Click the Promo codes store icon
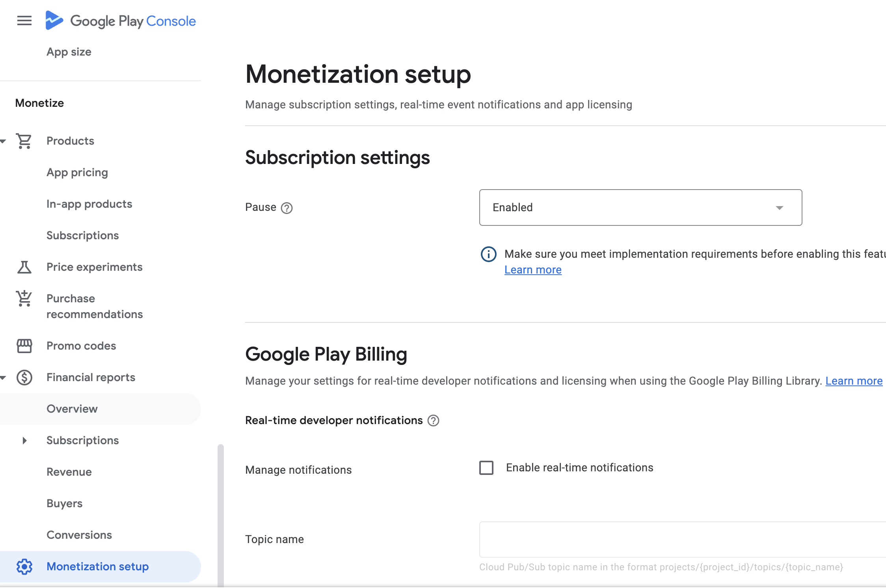This screenshot has height=588, width=886. pos(24,346)
